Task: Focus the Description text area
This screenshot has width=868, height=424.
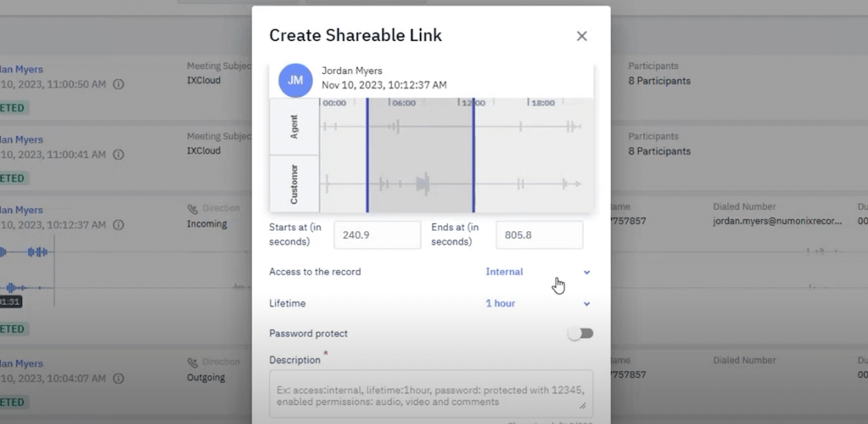Action: pos(430,396)
